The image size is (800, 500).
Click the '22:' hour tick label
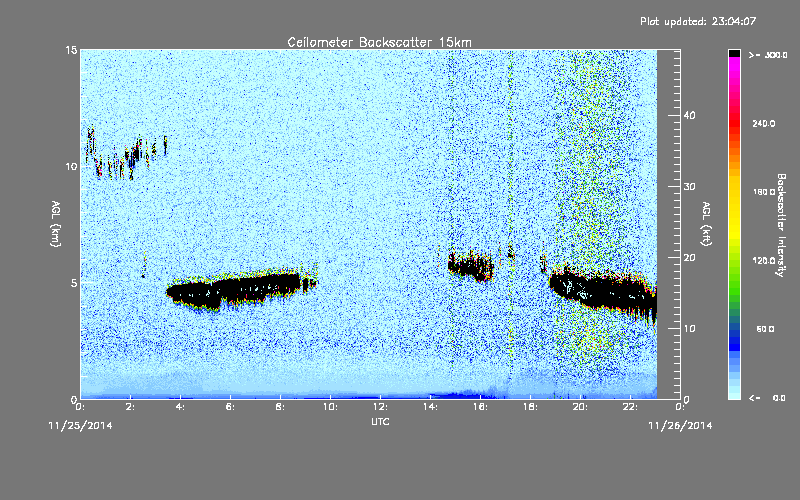[630, 407]
